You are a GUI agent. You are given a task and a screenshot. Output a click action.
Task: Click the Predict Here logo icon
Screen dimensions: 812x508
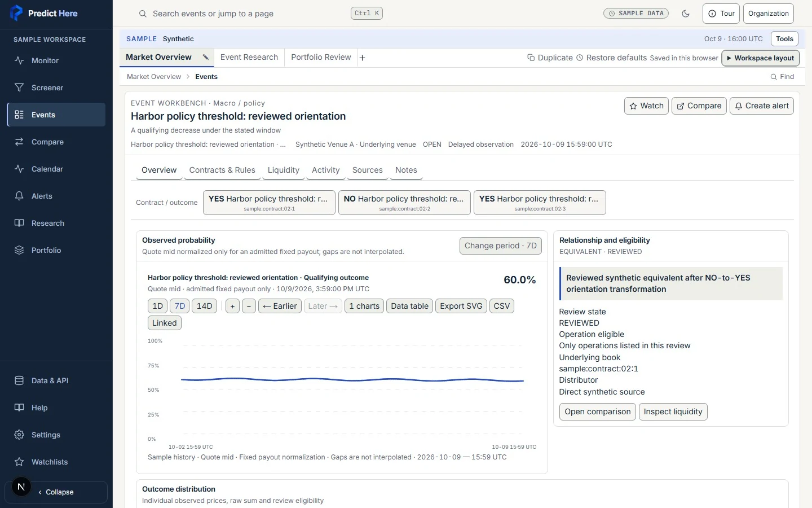coord(16,13)
